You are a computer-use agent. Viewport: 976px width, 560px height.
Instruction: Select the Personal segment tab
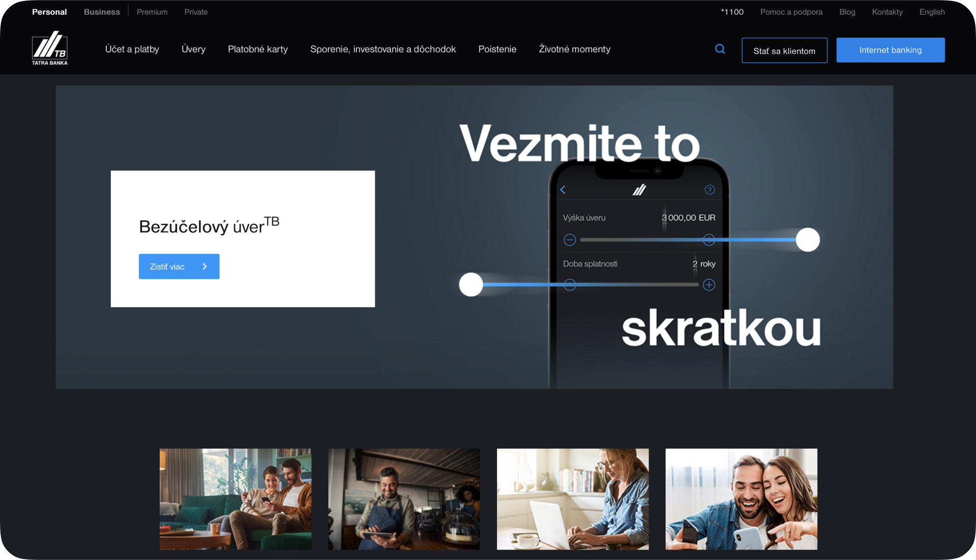(x=49, y=12)
